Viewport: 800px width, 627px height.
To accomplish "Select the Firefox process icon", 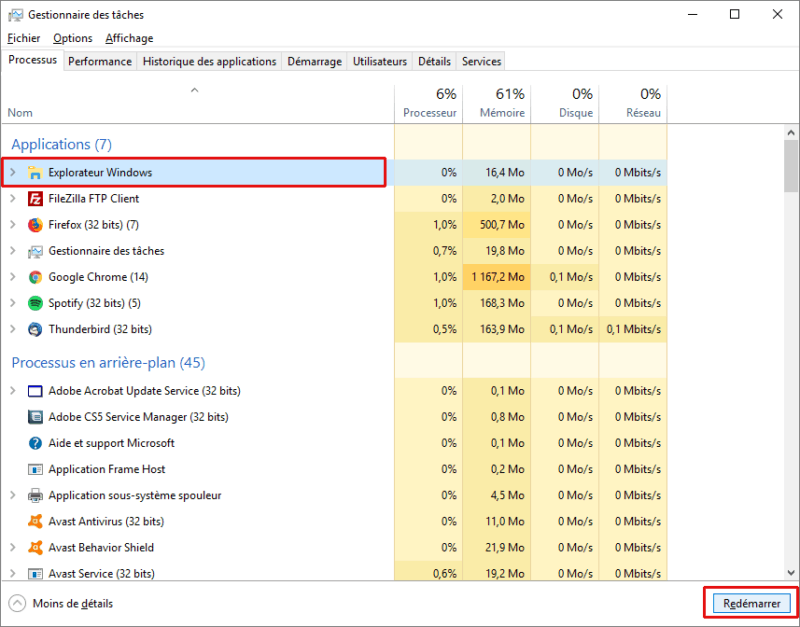I will coord(36,225).
